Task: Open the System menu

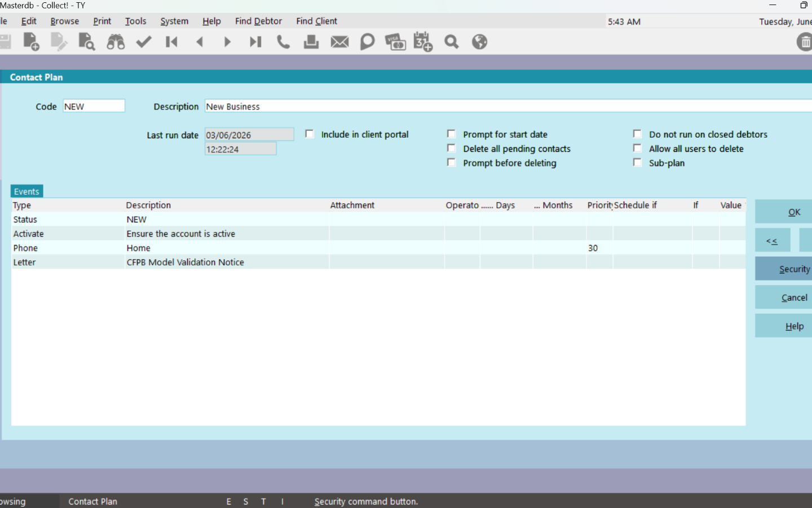Action: click(x=174, y=21)
